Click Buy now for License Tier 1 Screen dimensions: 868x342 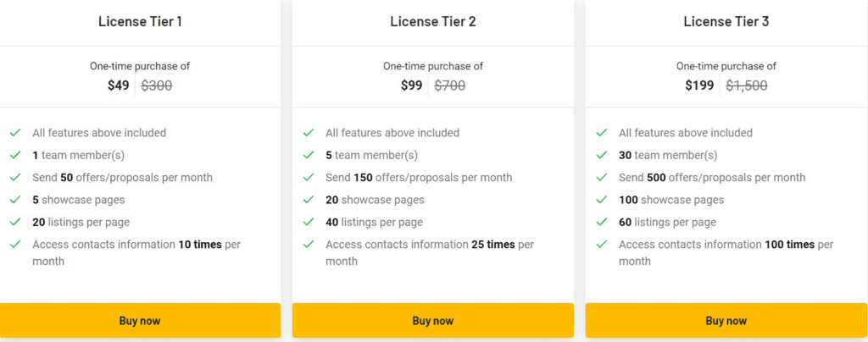[140, 321]
